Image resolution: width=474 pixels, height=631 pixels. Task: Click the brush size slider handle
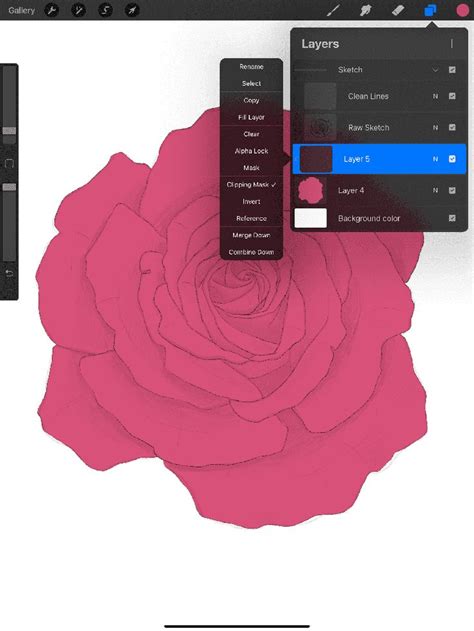coord(9,131)
